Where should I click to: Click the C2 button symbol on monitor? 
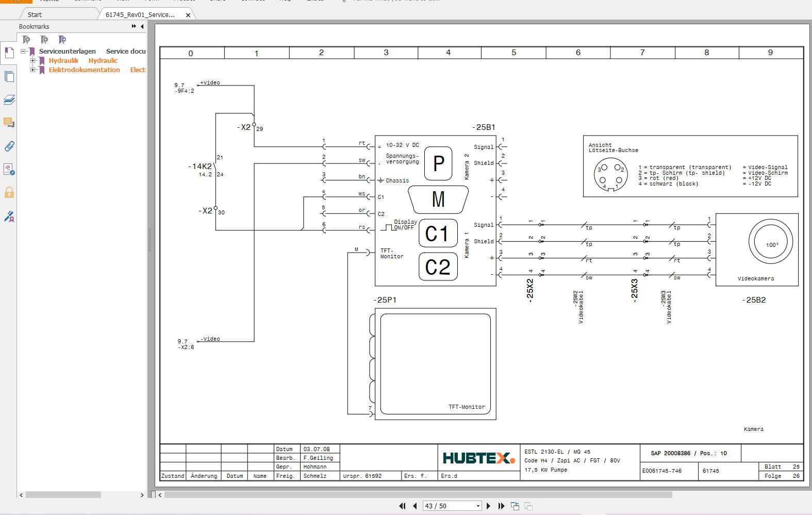(x=438, y=267)
